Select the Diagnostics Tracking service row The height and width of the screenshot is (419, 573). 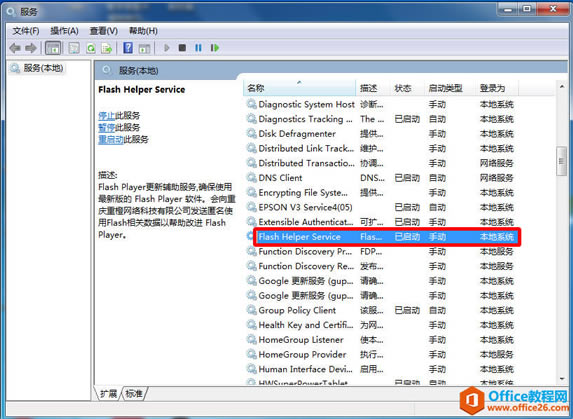click(x=382, y=119)
